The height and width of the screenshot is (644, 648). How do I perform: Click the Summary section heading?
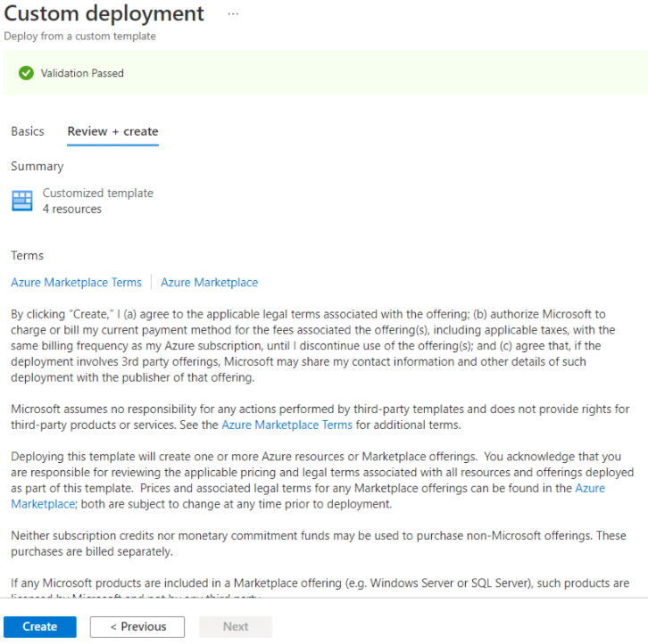pyautogui.click(x=37, y=167)
